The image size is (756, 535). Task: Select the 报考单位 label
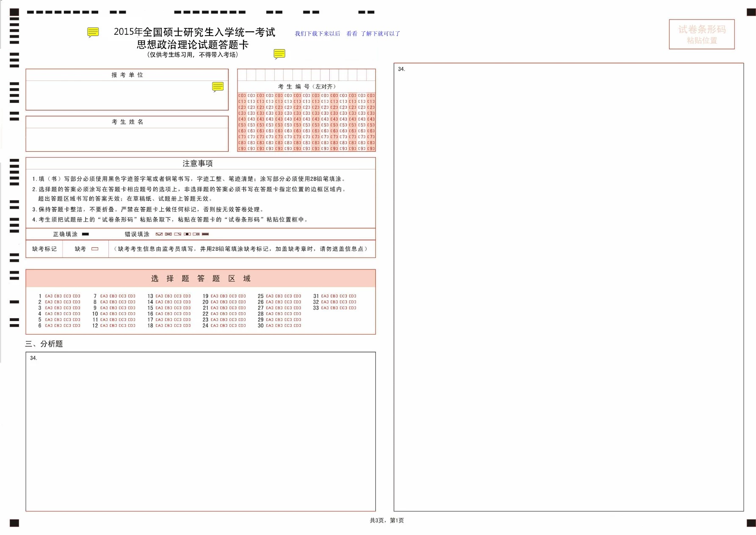pos(127,75)
